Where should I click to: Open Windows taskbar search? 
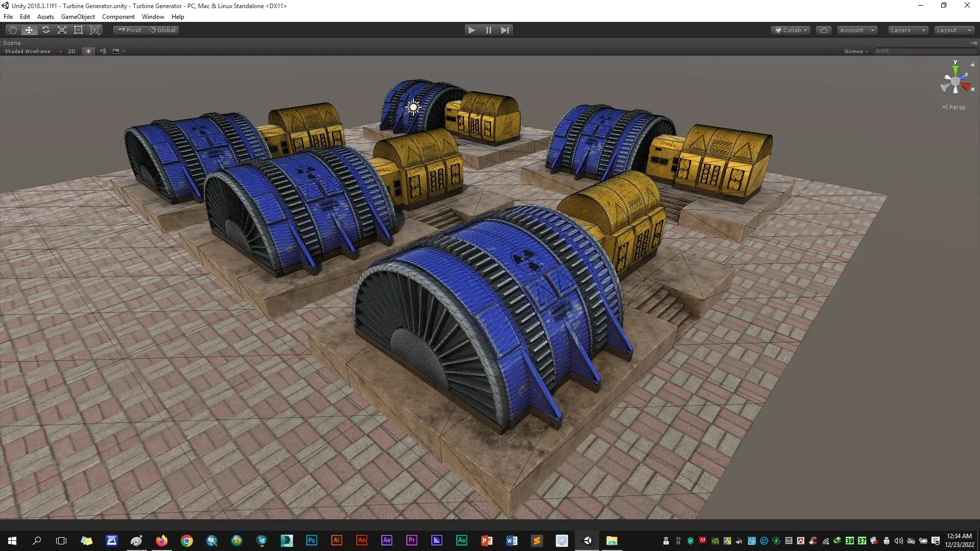pyautogui.click(x=37, y=541)
